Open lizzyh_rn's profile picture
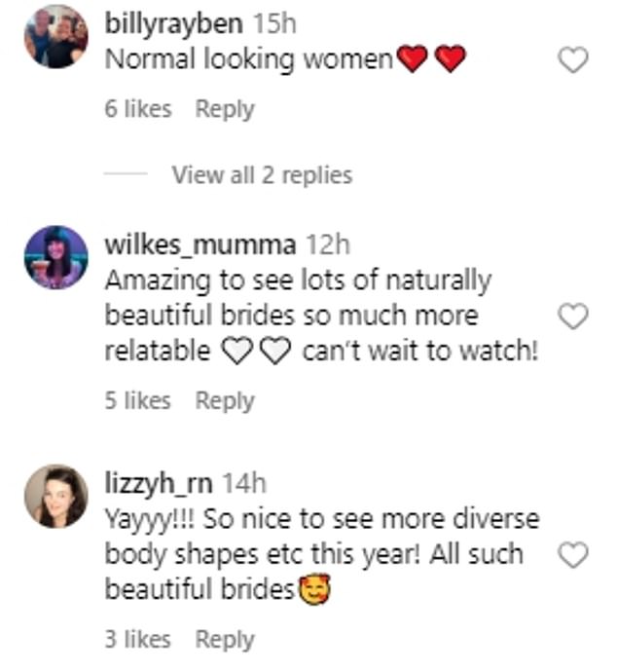The width and height of the screenshot is (617, 672). [55, 496]
